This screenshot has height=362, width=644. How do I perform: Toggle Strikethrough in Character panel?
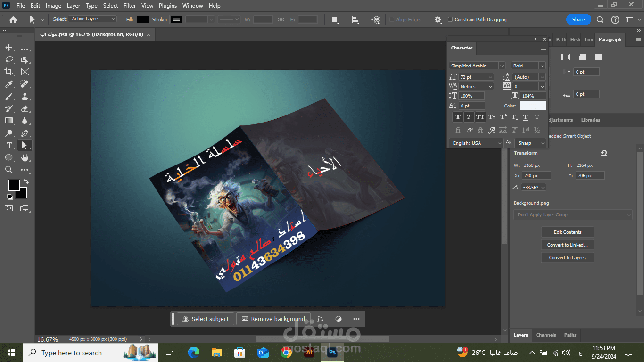[x=537, y=117]
